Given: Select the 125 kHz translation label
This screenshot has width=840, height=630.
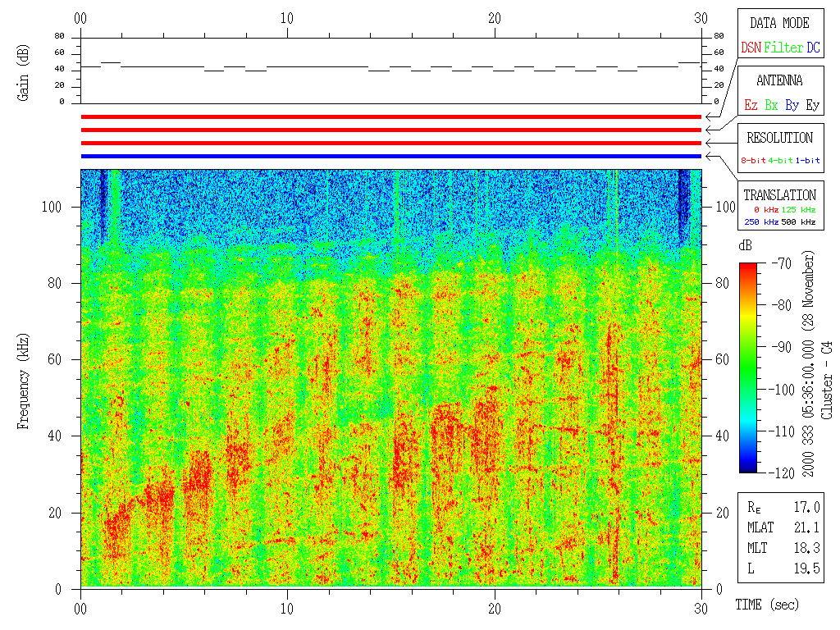Looking at the screenshot, I should click(x=801, y=212).
